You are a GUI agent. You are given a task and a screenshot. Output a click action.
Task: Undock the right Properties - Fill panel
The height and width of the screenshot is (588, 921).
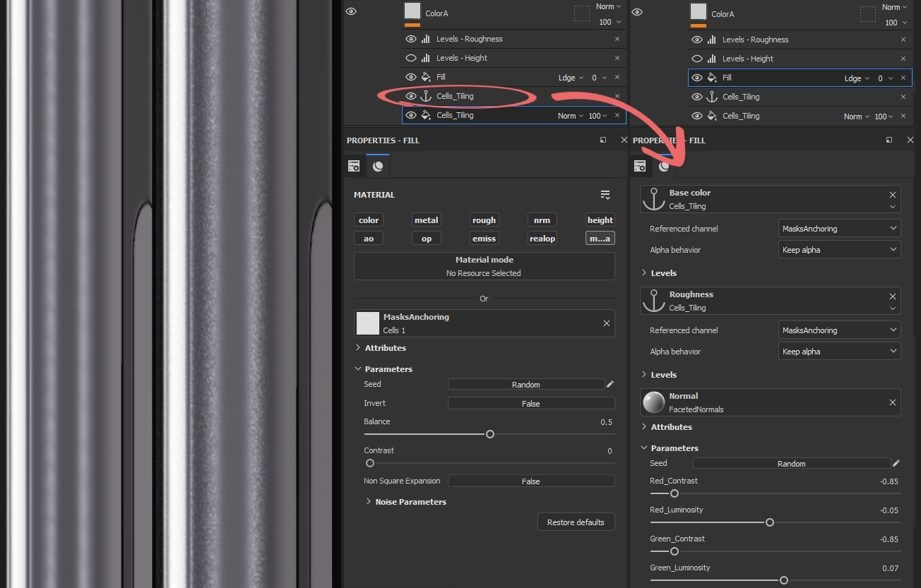click(x=889, y=140)
